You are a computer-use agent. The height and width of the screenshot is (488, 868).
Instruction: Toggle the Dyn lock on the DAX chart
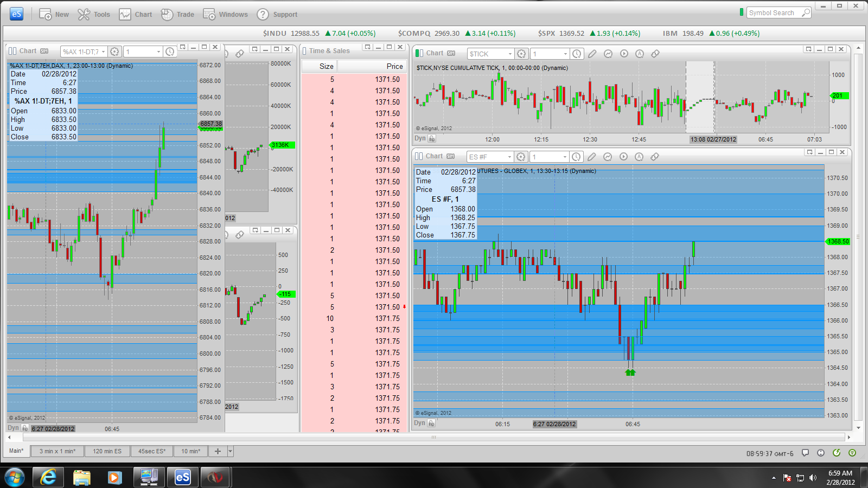pyautogui.click(x=25, y=428)
